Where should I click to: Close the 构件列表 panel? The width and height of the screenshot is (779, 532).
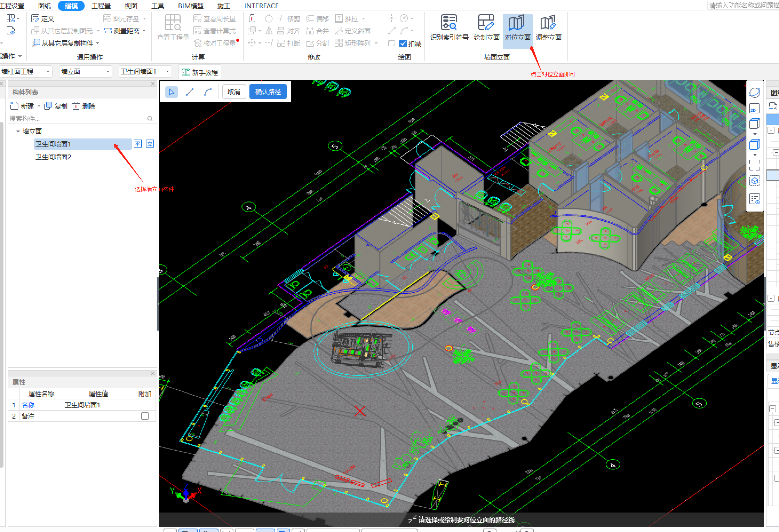[153, 84]
